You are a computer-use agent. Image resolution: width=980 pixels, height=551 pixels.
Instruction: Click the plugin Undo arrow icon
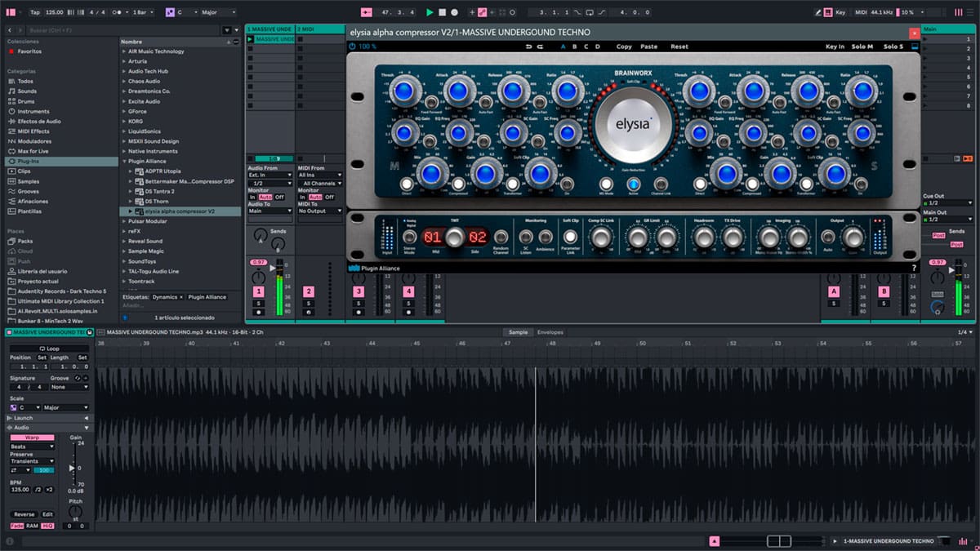pyautogui.click(x=528, y=47)
